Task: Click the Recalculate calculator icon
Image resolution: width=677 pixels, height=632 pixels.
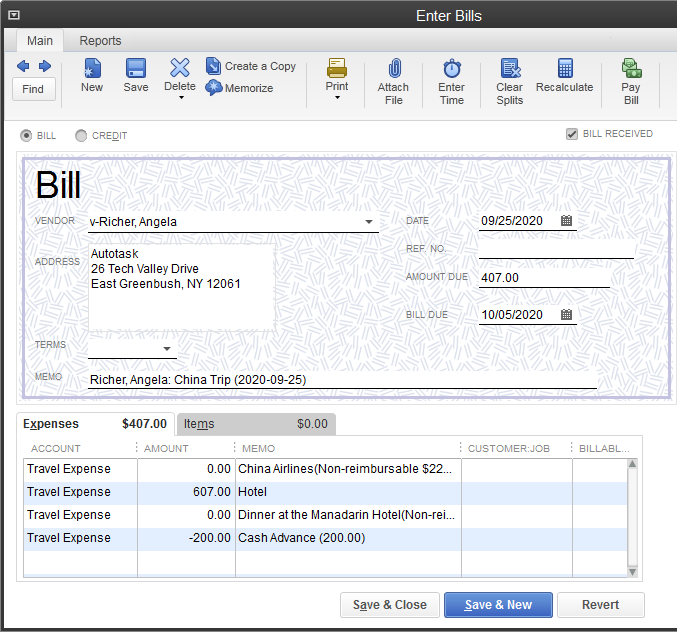Action: coord(565,68)
